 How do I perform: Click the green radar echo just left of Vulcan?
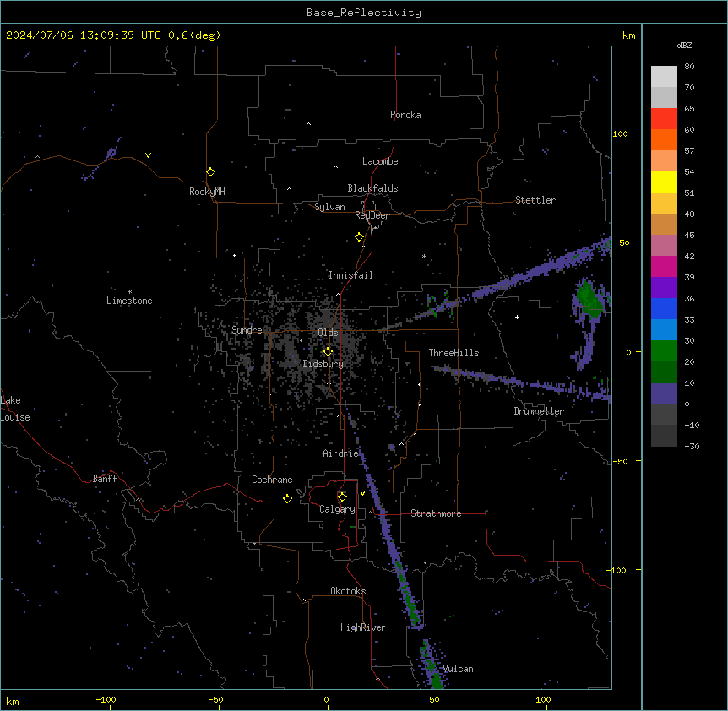(432, 665)
